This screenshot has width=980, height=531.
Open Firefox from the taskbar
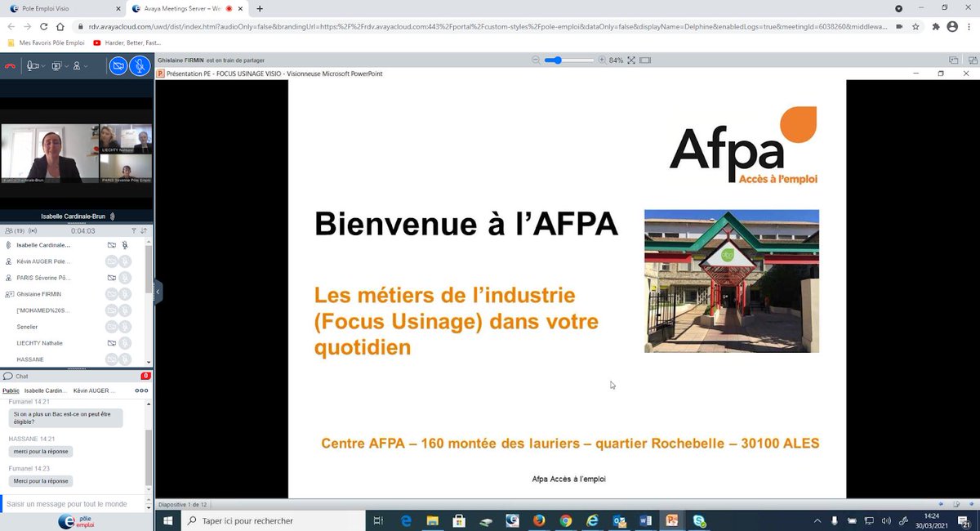(x=537, y=520)
